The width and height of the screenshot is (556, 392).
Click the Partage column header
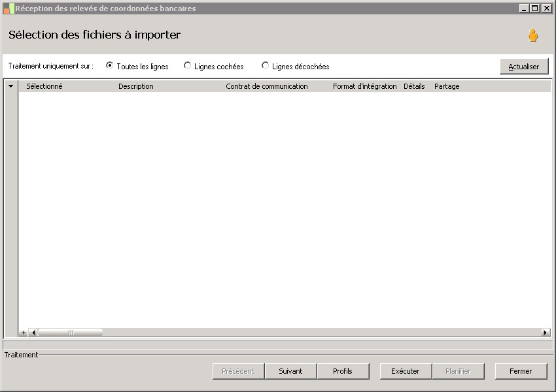tap(446, 86)
